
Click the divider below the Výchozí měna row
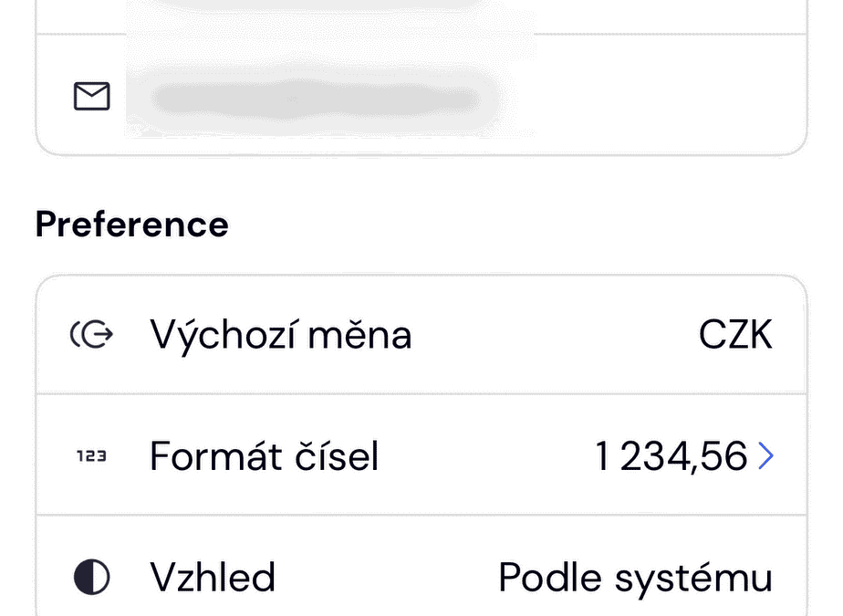[x=421, y=395]
